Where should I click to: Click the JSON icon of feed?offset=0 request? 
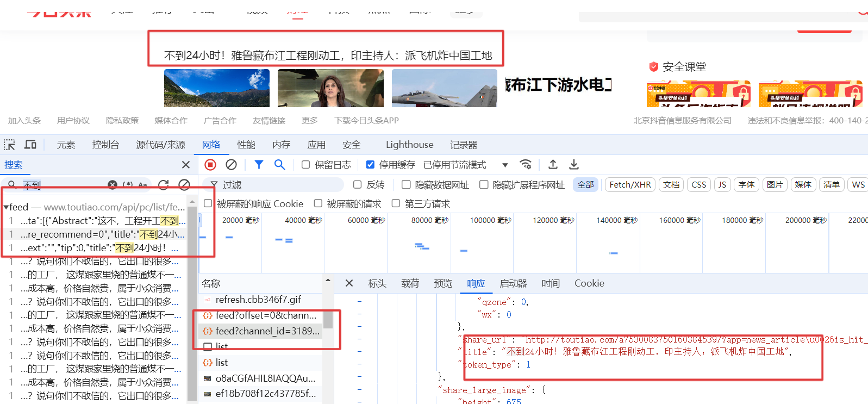(208, 315)
